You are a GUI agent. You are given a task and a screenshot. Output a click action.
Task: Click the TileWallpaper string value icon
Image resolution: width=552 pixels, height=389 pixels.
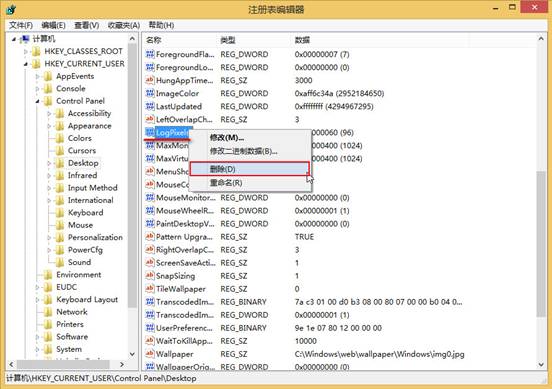150,289
